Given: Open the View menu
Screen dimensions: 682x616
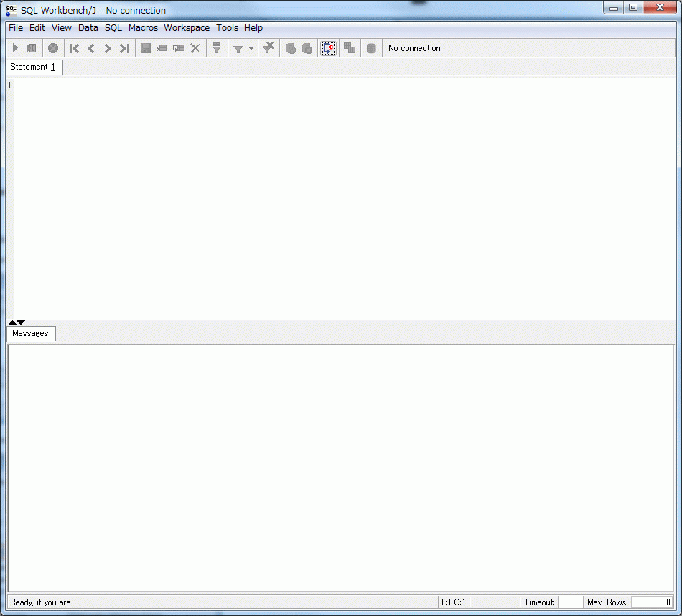Looking at the screenshot, I should (x=61, y=28).
